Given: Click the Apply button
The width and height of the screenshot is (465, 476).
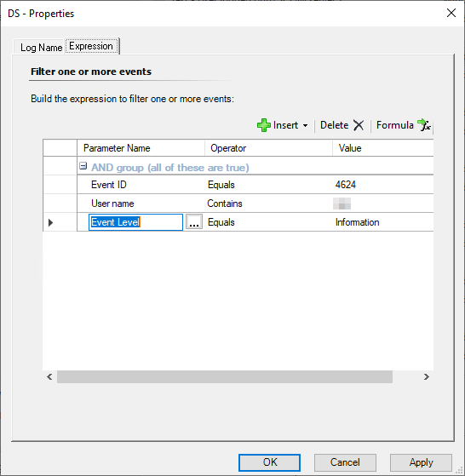Looking at the screenshot, I should pyautogui.click(x=421, y=462).
